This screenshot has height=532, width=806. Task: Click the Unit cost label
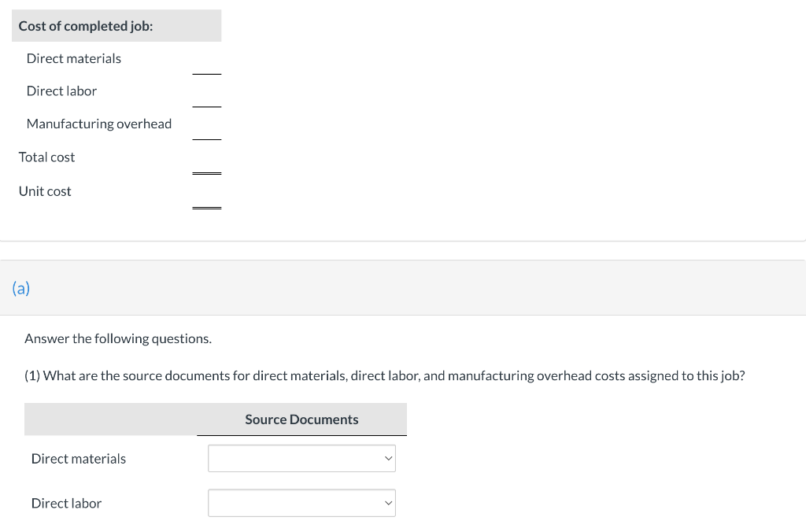45,190
